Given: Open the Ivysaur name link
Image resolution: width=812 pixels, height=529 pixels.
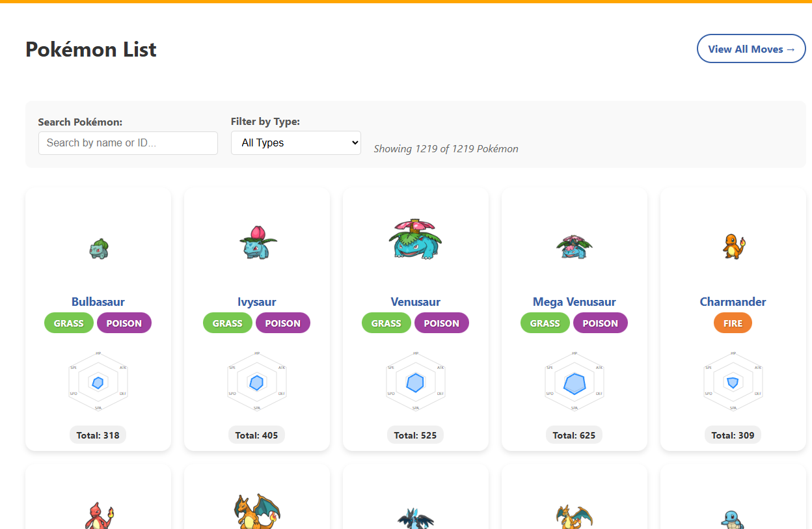Looking at the screenshot, I should [x=257, y=302].
